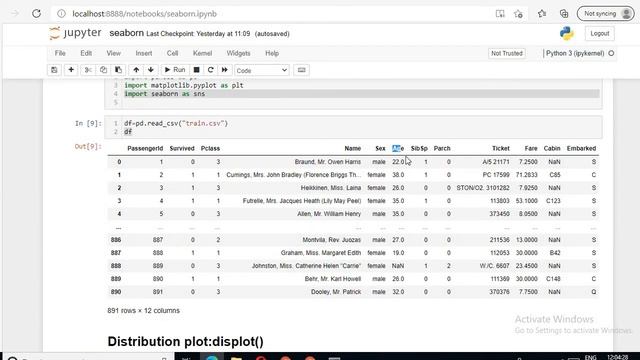Open the Cell menu

click(x=172, y=53)
